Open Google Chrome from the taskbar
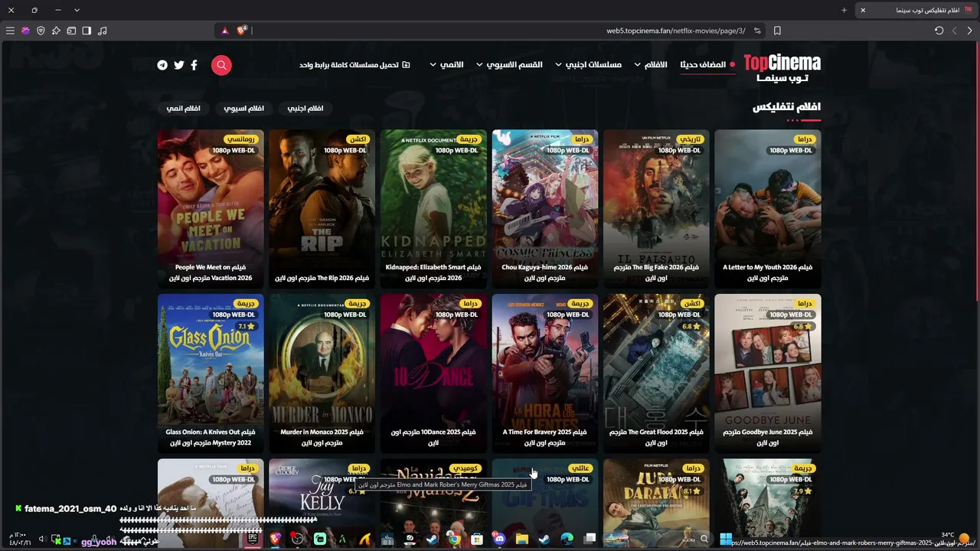980x551 pixels. tap(454, 539)
